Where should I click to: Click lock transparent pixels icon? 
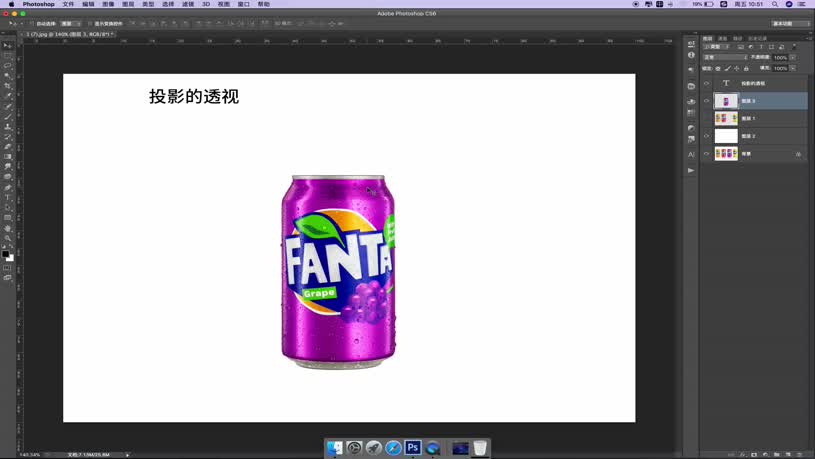718,69
